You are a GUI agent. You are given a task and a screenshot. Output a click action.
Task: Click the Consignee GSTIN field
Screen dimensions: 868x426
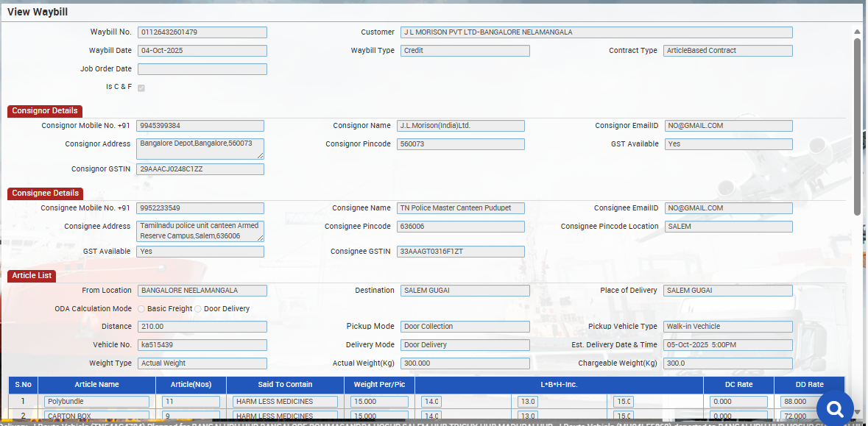click(460, 252)
